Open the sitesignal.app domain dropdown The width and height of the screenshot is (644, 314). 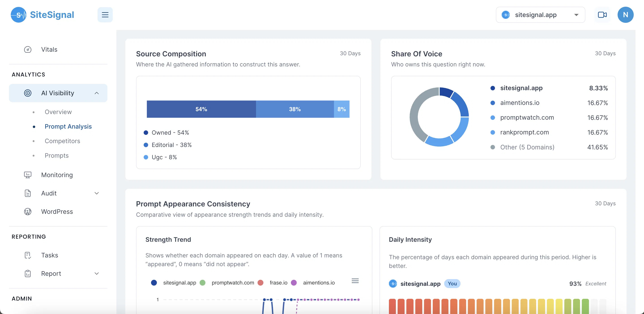pyautogui.click(x=540, y=15)
